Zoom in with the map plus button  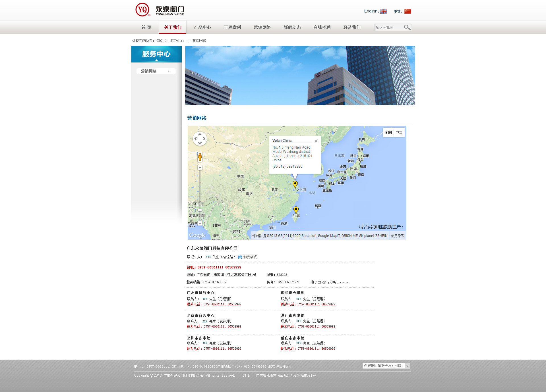[x=200, y=168]
